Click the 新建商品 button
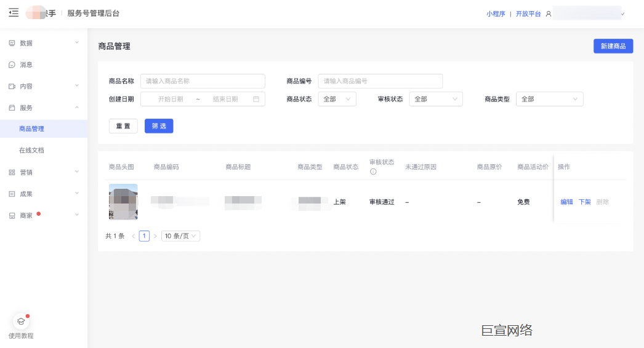This screenshot has height=348, width=644. pos(613,46)
